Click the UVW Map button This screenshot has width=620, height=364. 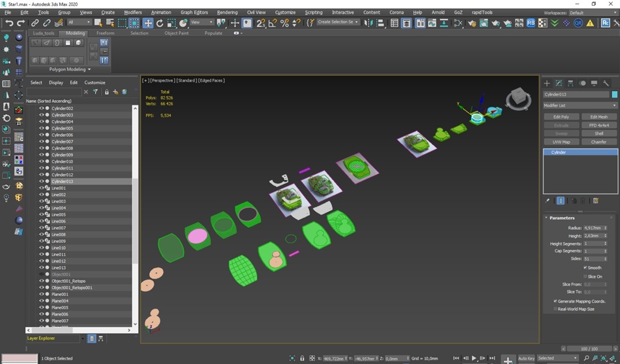[561, 142]
